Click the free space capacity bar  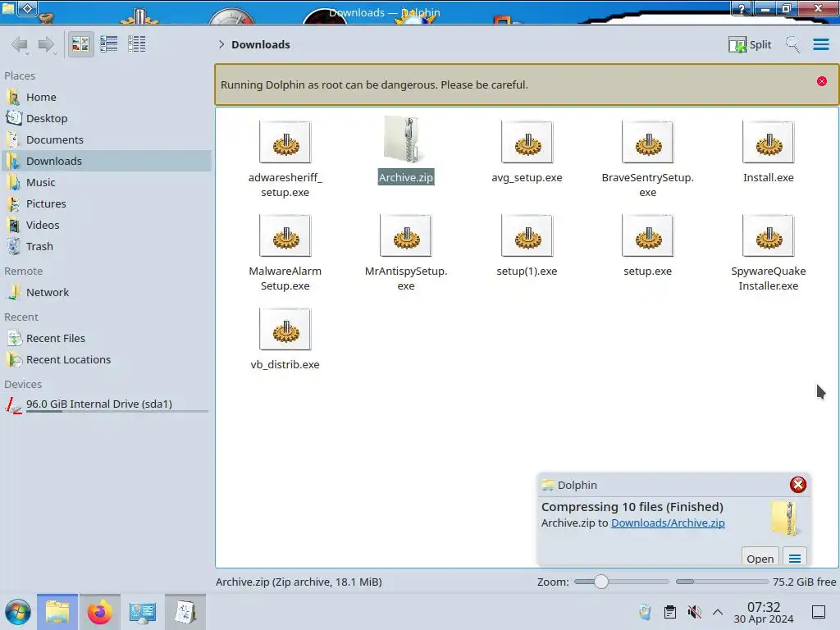click(722, 582)
